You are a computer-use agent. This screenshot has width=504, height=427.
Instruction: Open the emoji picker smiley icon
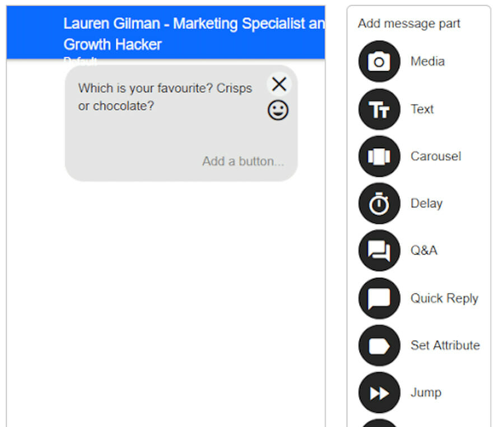(278, 110)
